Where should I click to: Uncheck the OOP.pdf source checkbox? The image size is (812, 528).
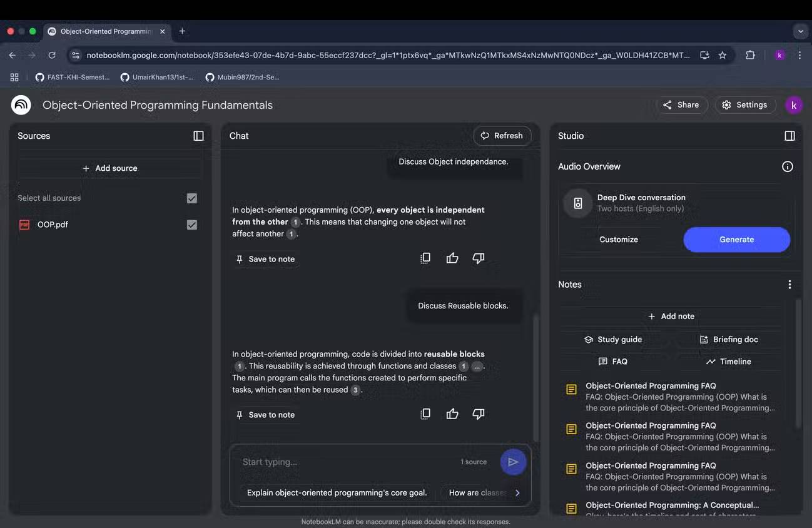[192, 225]
